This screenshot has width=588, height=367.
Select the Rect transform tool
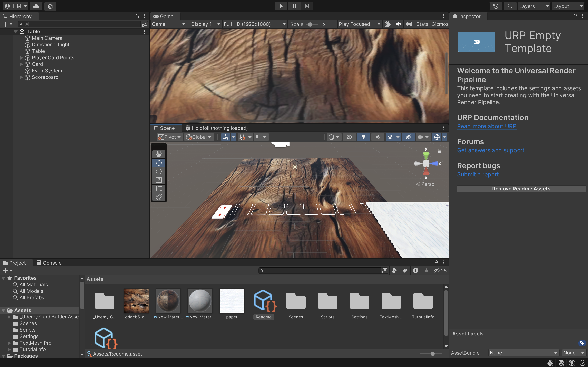click(x=159, y=189)
